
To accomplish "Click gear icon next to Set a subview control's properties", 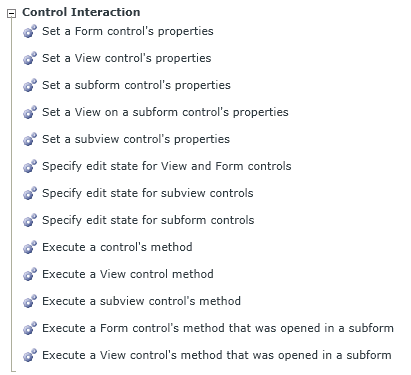I will (x=30, y=139).
